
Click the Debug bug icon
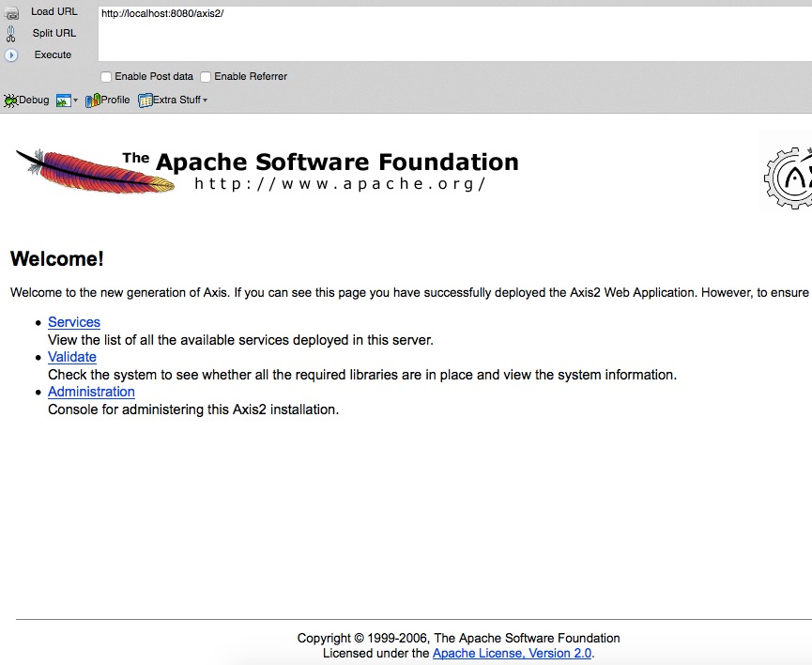pos(10,101)
